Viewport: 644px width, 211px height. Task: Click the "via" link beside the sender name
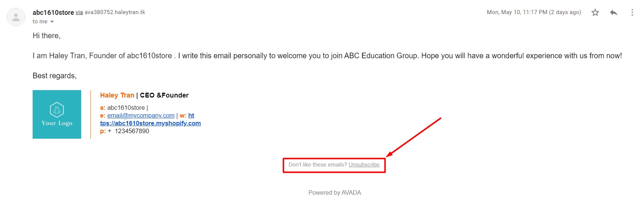pyautogui.click(x=79, y=12)
